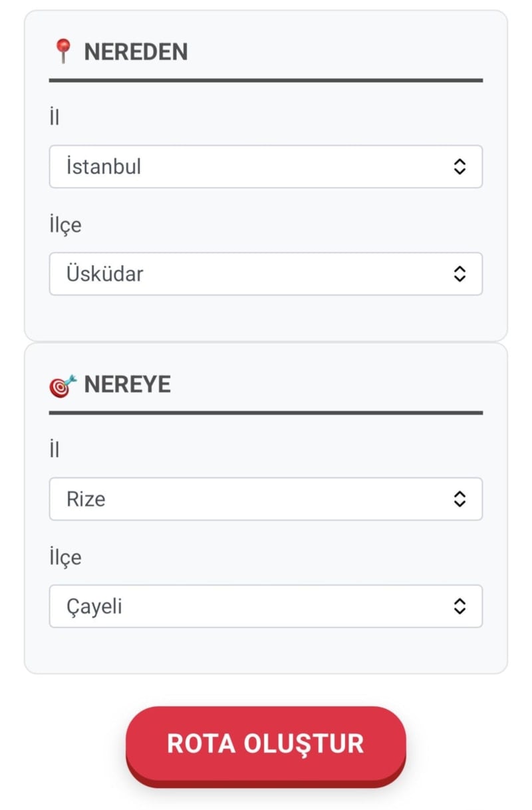Viewport: 532px width, 810px height.
Task: Click the İl label above İstanbul
Action: click(55, 118)
